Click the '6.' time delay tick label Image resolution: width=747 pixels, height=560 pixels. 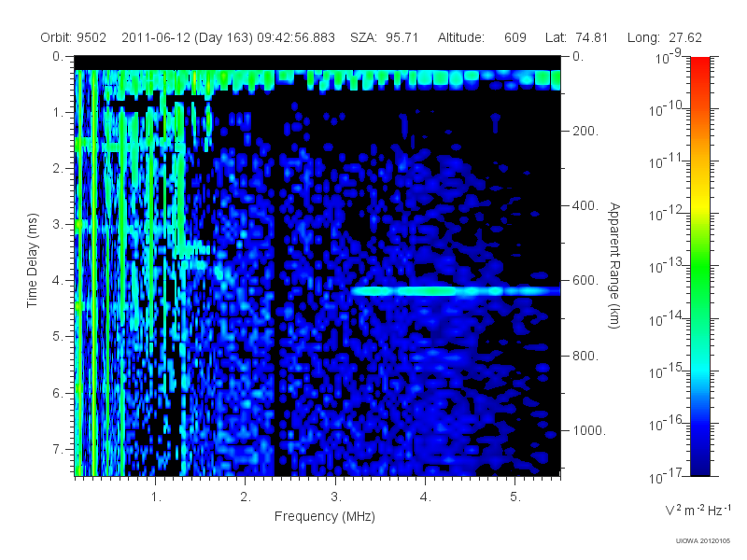point(58,393)
